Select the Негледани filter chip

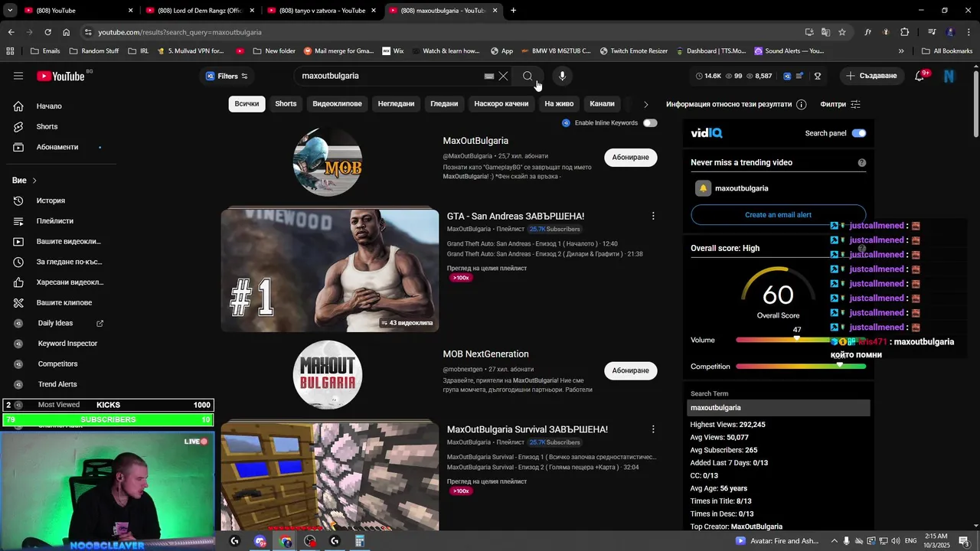pos(396,104)
